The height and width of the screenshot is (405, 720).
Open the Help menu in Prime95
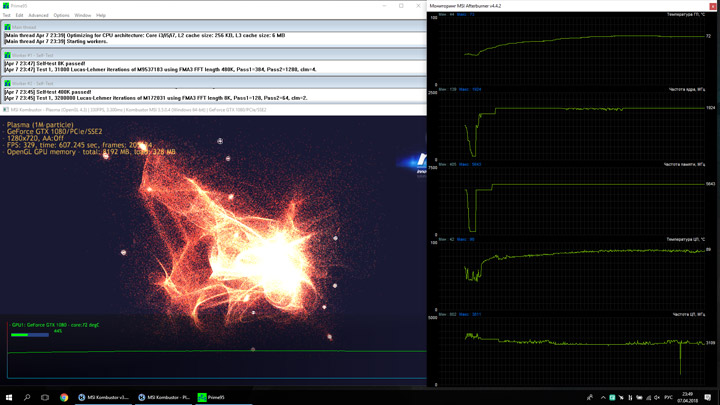coord(101,15)
